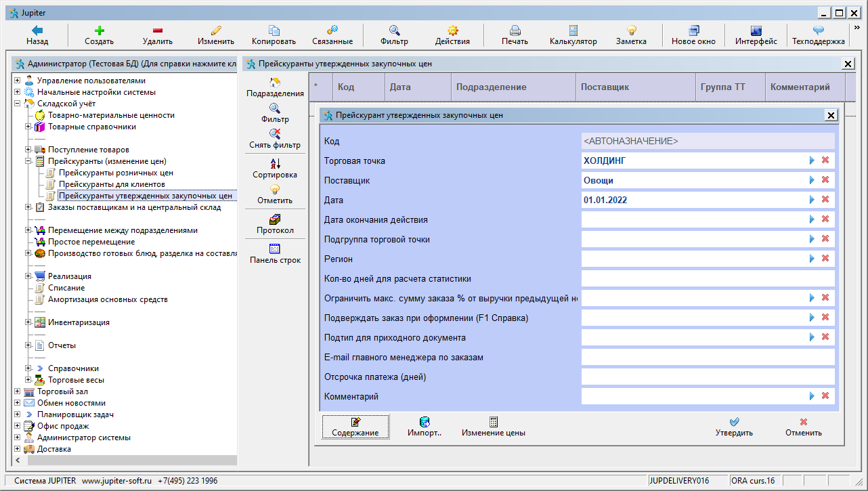Click E-mail главного менеджера по заказам field
This screenshot has width=868, height=491.
(708, 357)
